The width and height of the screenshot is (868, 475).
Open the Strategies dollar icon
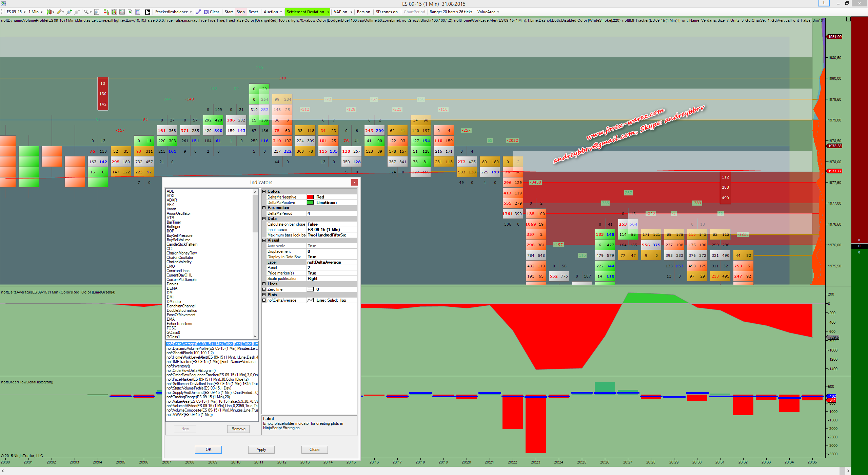130,12
